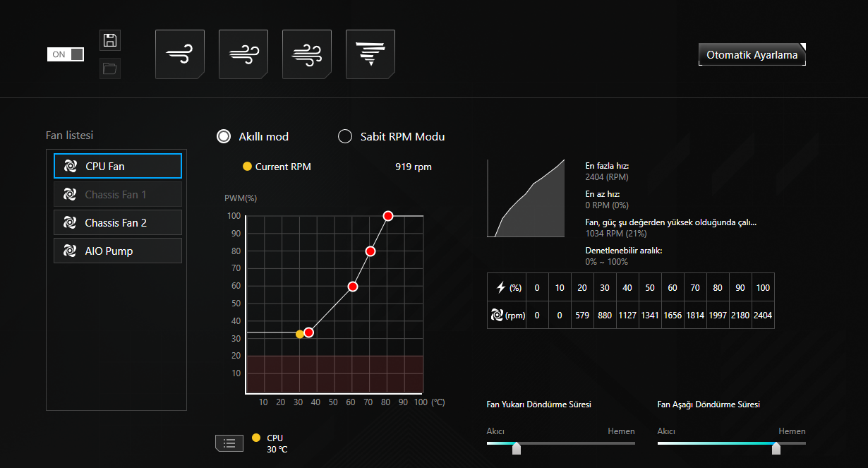Screen dimensions: 868x468
Task: Click the 1127 rpm table cell
Action: pos(627,316)
